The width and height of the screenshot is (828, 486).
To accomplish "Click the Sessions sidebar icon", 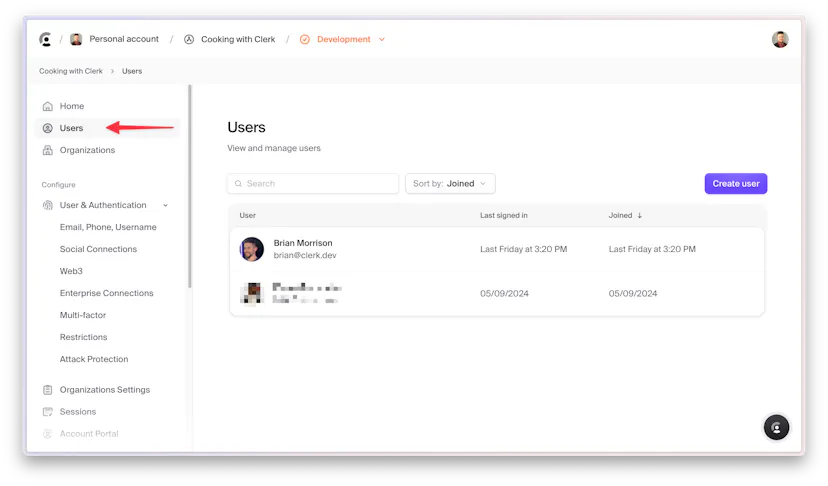I will pyautogui.click(x=48, y=412).
